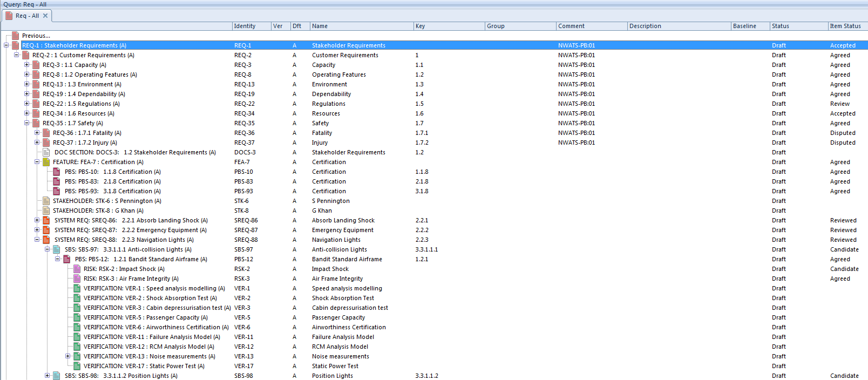Click the REQ-3 Capacity requirement icon
Viewport: 868px width, 380px height.
[36, 65]
